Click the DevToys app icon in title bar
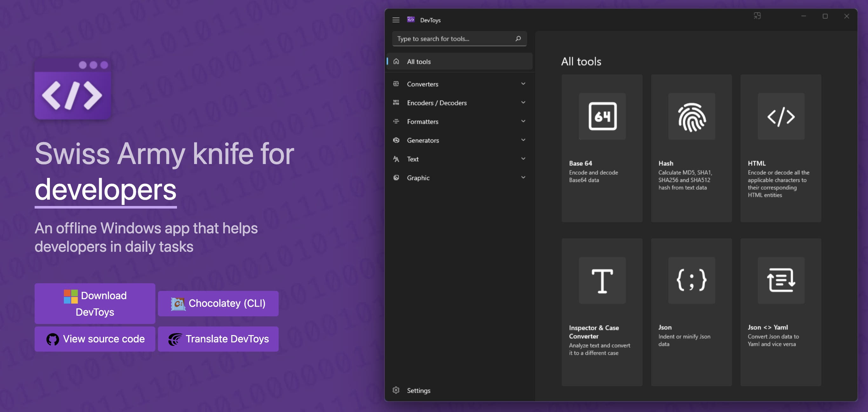The image size is (868, 412). pos(411,20)
